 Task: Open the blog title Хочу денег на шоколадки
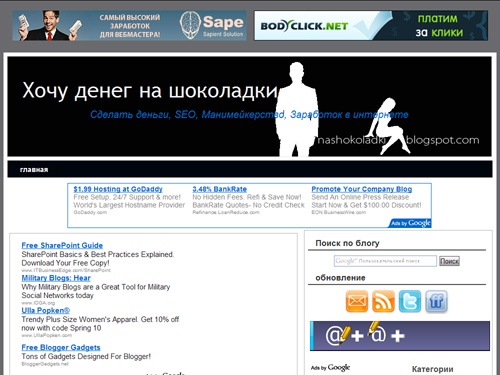point(150,90)
